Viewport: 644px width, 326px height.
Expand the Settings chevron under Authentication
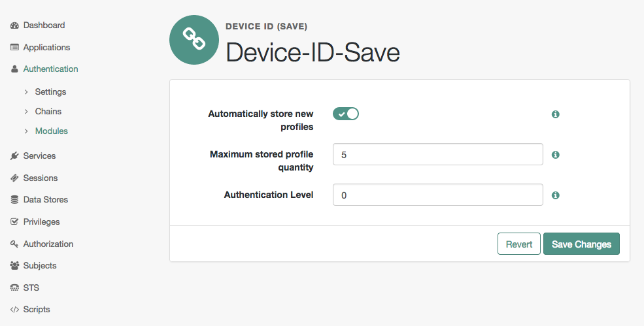click(26, 92)
